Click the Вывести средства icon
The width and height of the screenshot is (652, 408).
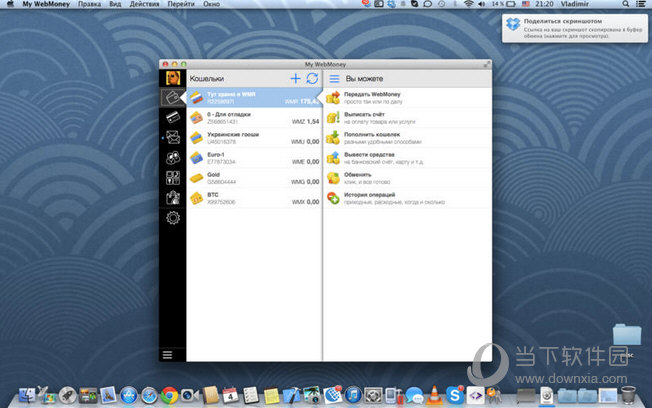tap(333, 158)
